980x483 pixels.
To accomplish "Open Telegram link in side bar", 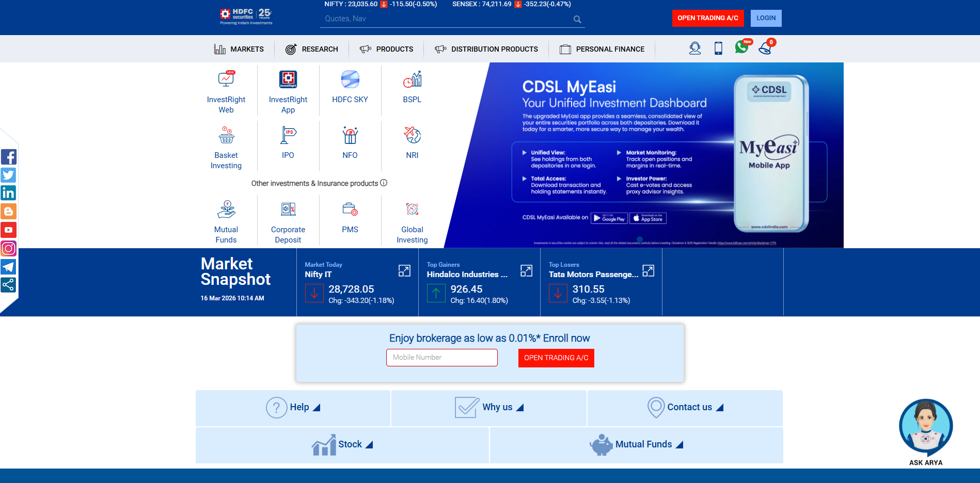I will point(9,267).
